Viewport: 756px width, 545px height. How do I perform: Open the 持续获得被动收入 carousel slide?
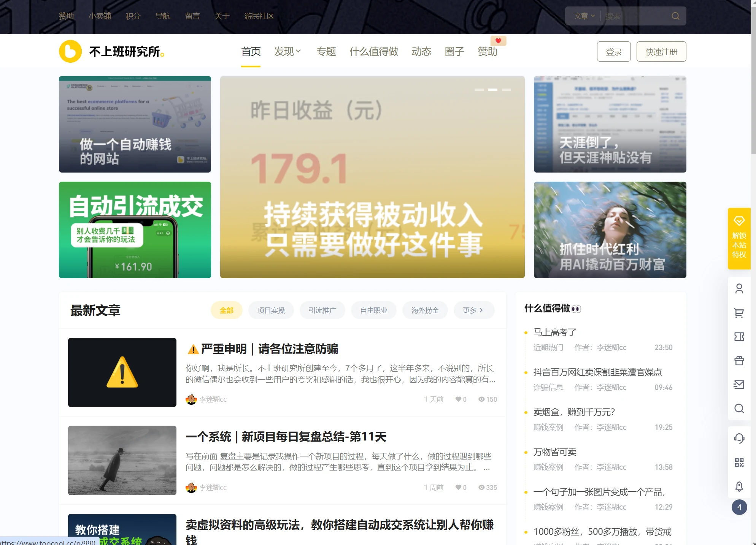coord(372,177)
